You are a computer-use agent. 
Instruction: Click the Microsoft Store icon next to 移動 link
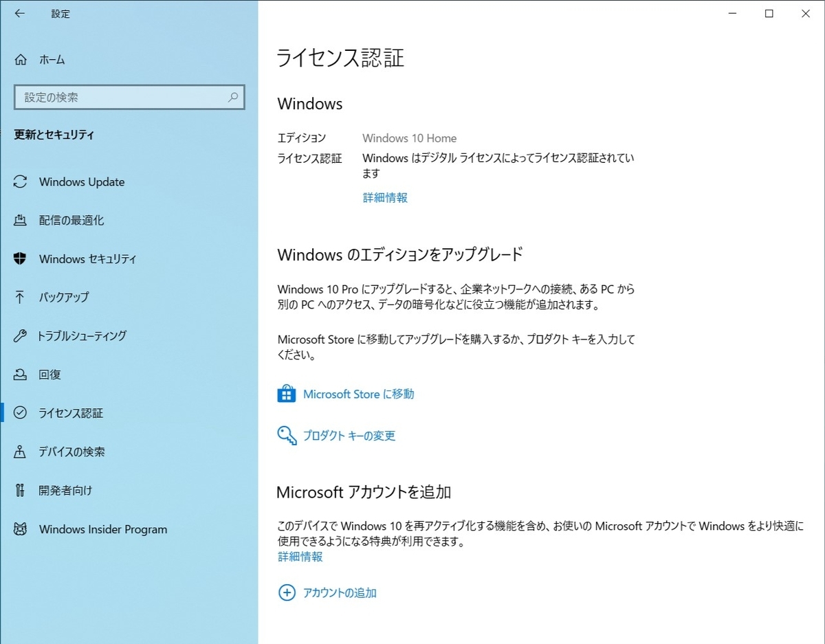pyautogui.click(x=287, y=393)
